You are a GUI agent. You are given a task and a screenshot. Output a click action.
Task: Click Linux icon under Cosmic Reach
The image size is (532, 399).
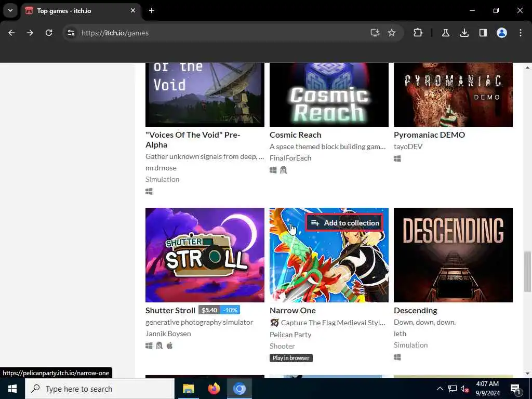coord(283,170)
